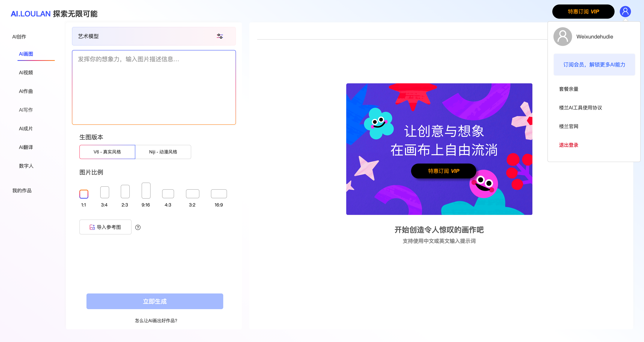Viewport: 644px width, 342px height.
Task: Click the image description text box
Action: click(x=154, y=87)
